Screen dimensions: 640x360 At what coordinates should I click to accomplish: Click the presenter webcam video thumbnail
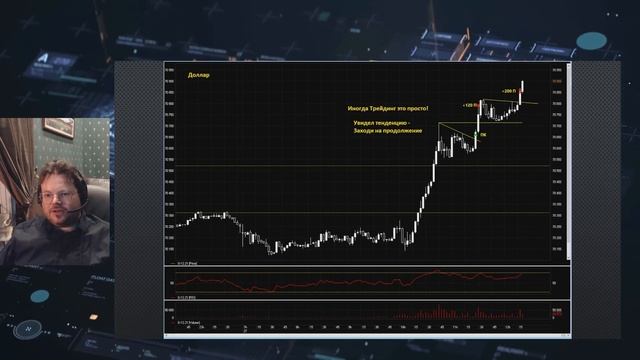tap(55, 192)
